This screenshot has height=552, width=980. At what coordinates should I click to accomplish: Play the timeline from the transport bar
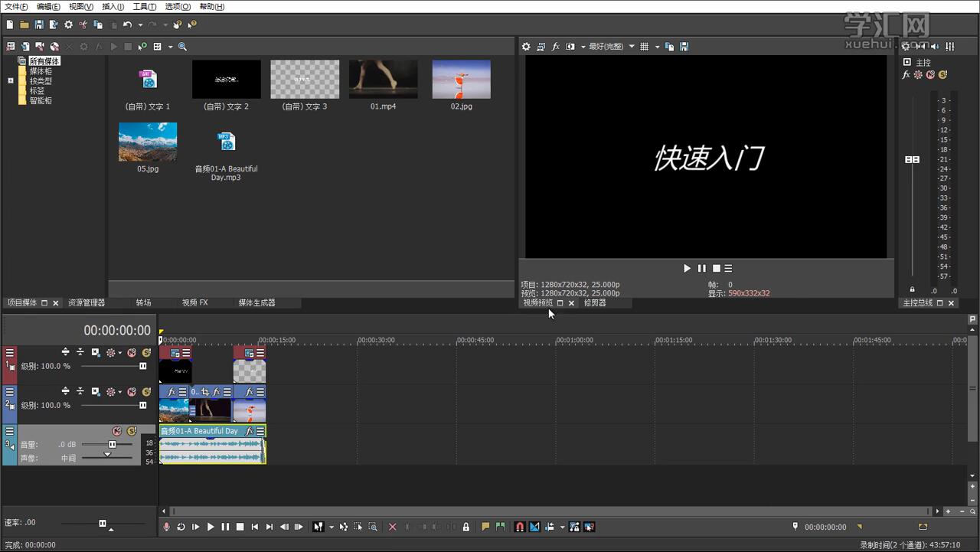(x=211, y=527)
